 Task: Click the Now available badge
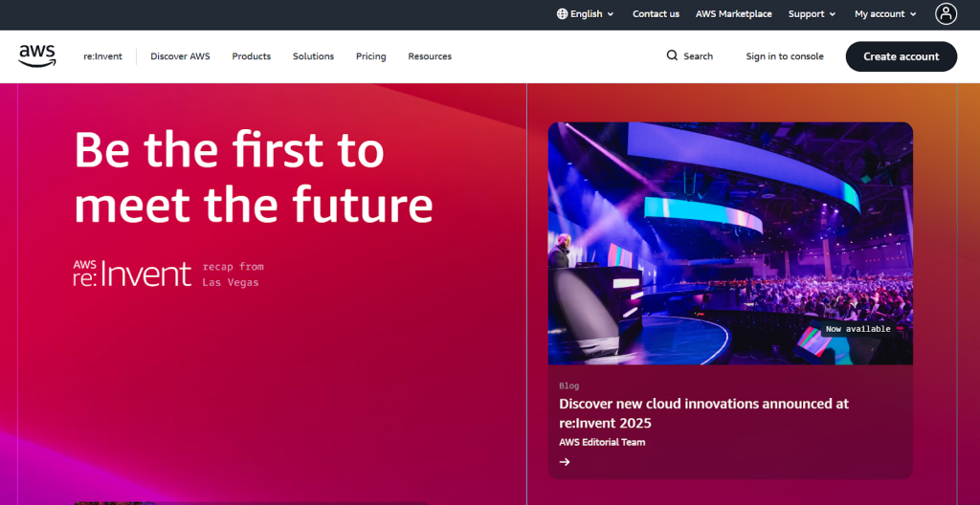857,329
